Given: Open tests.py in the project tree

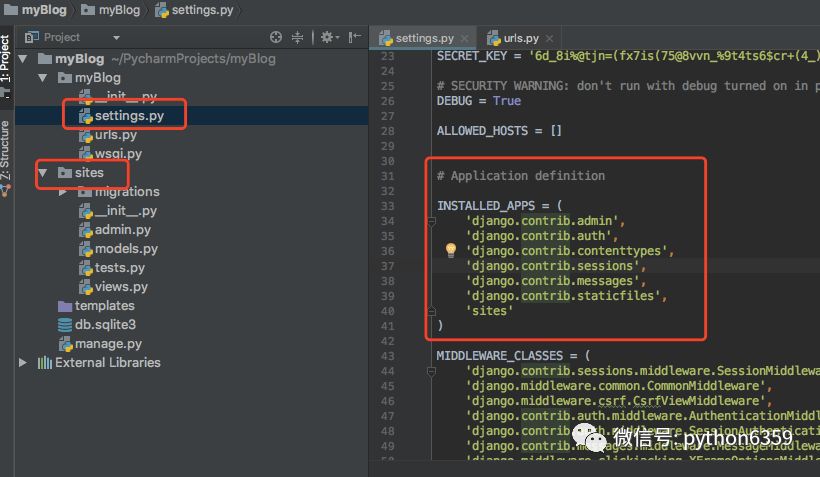Looking at the screenshot, I should pyautogui.click(x=120, y=267).
